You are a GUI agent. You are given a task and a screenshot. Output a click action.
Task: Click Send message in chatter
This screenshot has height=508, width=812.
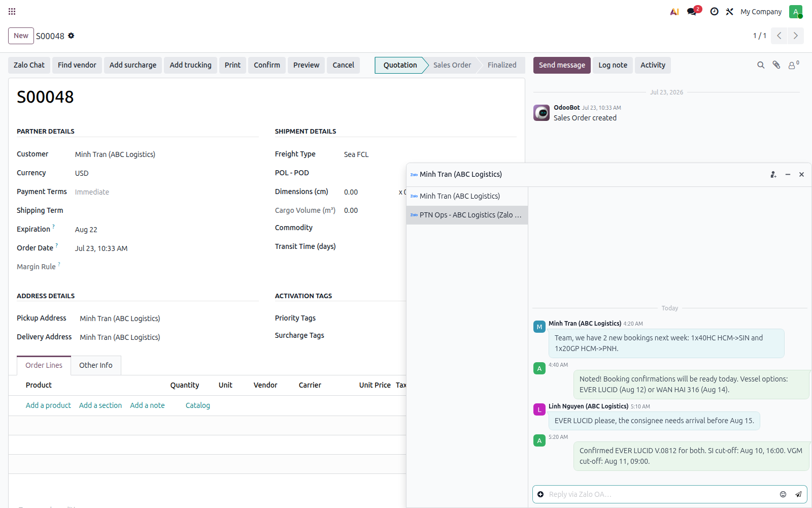(562, 65)
